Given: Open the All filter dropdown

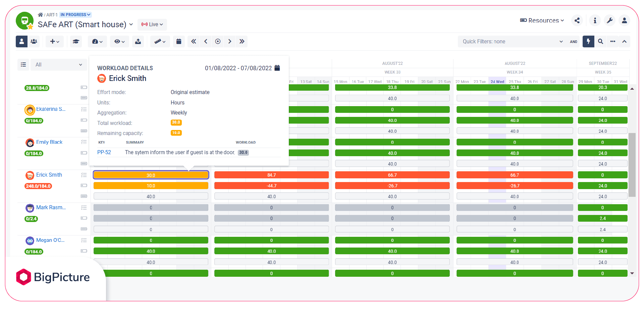Looking at the screenshot, I should tap(59, 64).
